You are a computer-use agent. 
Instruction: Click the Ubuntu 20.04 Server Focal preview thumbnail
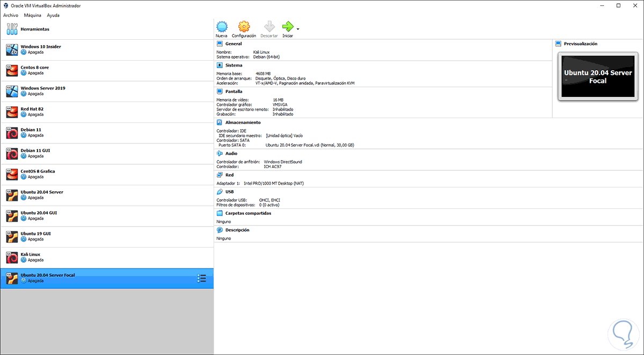click(598, 76)
